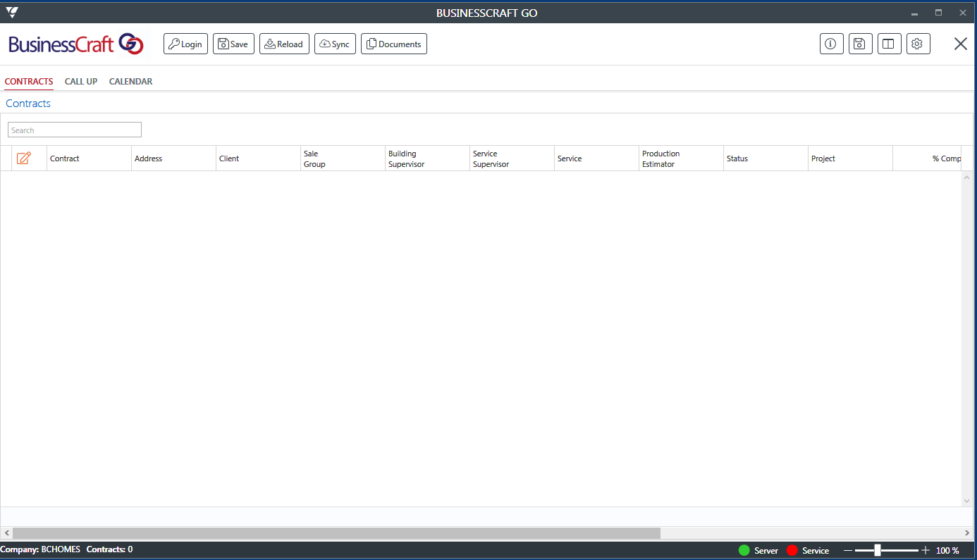Click the orange edit pencil icon in grid header

click(23, 158)
